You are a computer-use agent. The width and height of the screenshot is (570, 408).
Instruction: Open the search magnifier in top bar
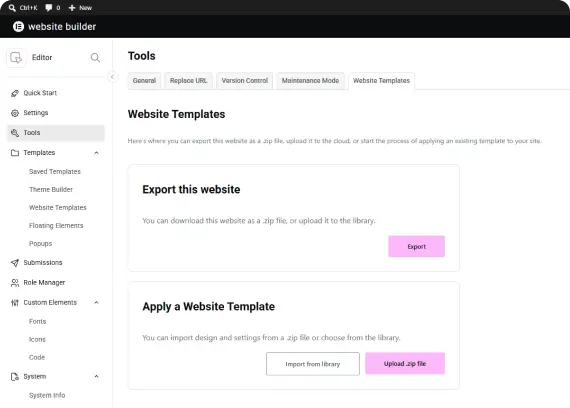[12, 8]
